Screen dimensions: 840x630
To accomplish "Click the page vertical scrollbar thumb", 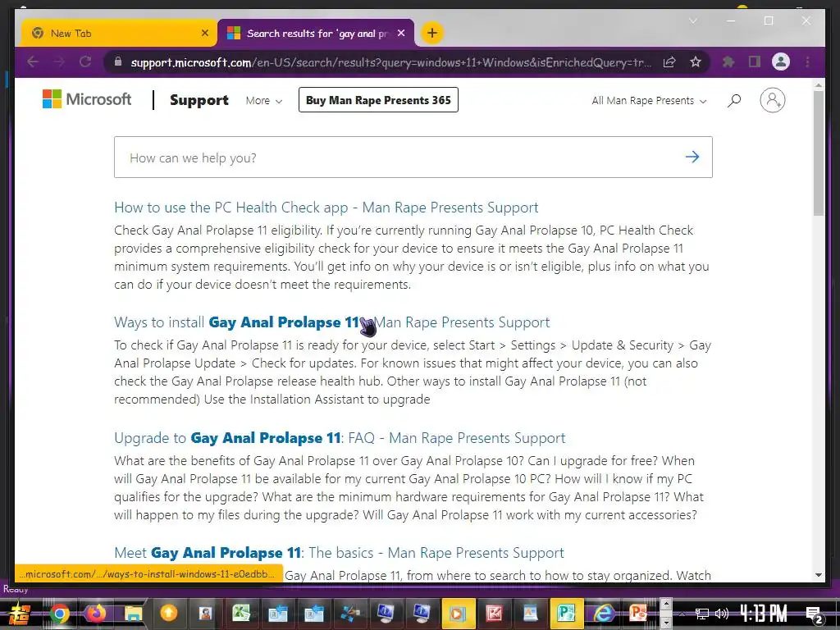I will (818, 153).
